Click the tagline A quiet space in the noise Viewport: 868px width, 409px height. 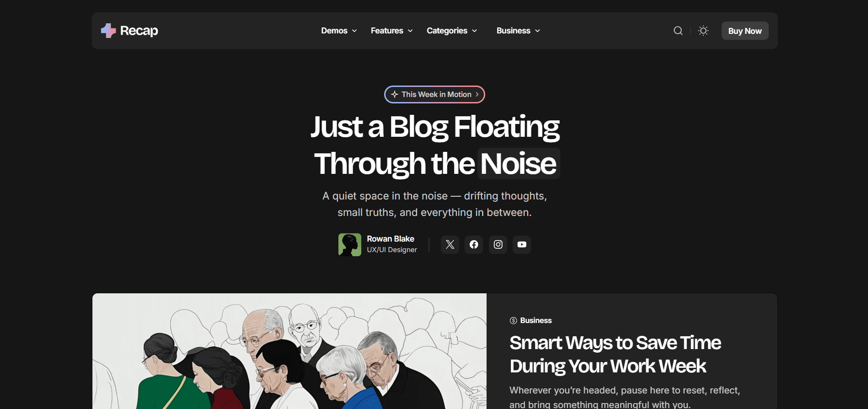click(434, 204)
